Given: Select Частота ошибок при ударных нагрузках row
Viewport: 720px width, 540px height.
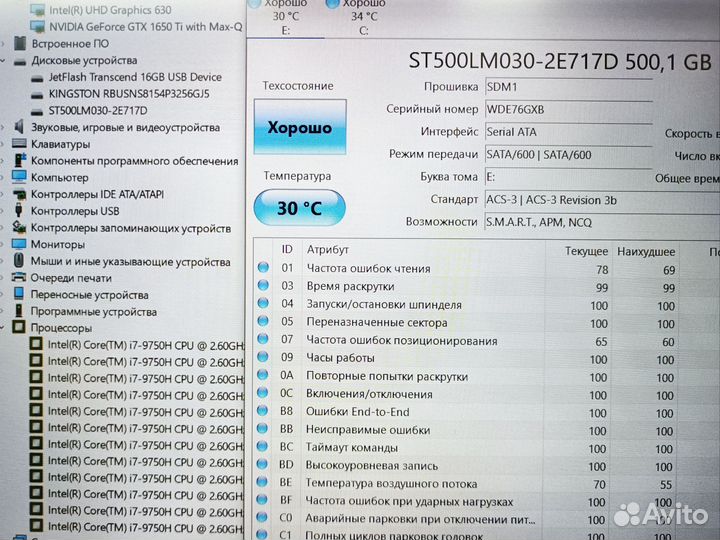Looking at the screenshot, I should (487, 502).
